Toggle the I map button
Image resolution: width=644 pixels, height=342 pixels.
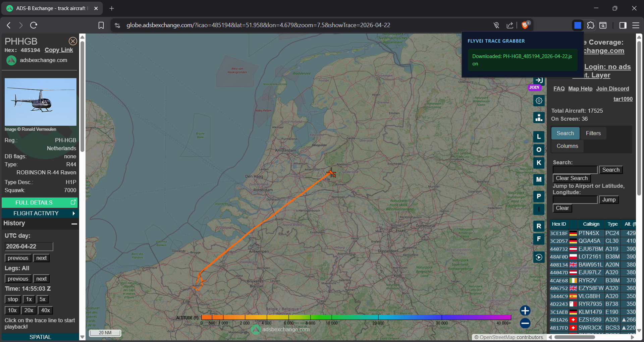tap(539, 210)
